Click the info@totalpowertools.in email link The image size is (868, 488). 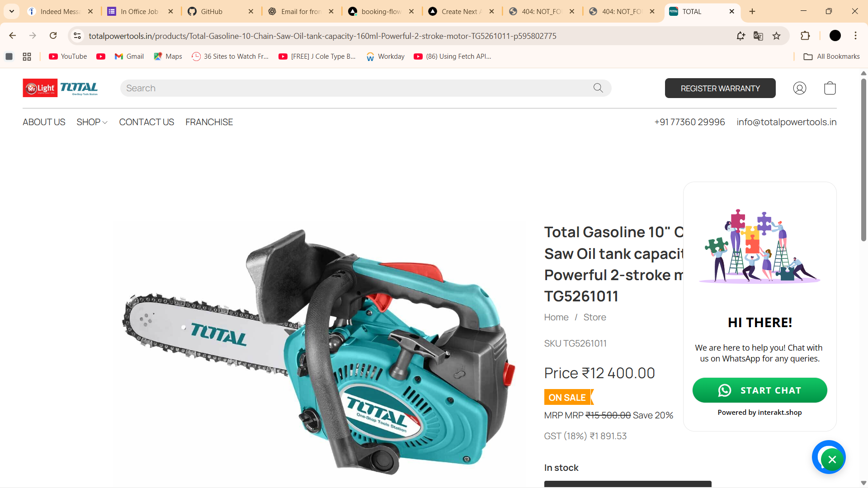click(x=786, y=122)
